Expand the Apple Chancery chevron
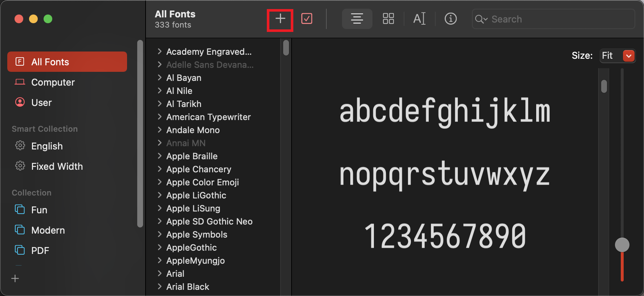 pyautogui.click(x=159, y=169)
